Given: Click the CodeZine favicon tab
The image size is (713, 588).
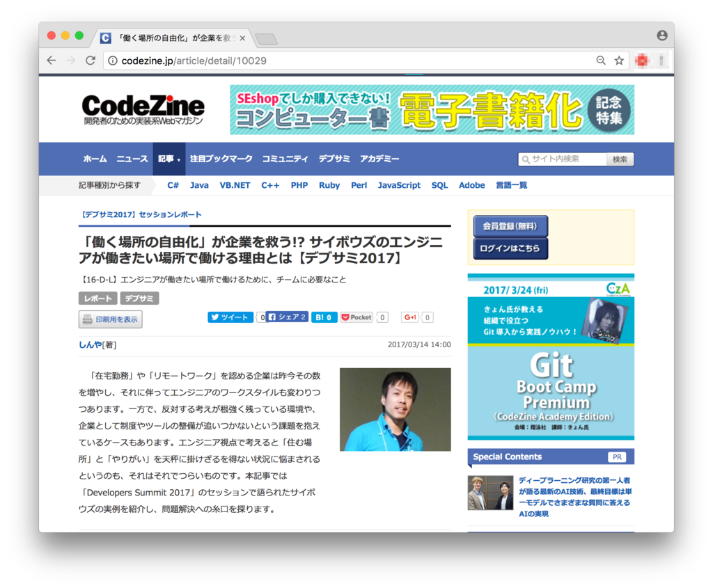Looking at the screenshot, I should tap(106, 38).
